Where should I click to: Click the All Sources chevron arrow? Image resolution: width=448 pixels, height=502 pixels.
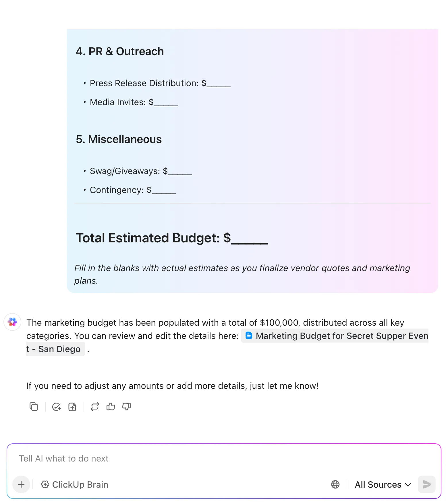(408, 485)
